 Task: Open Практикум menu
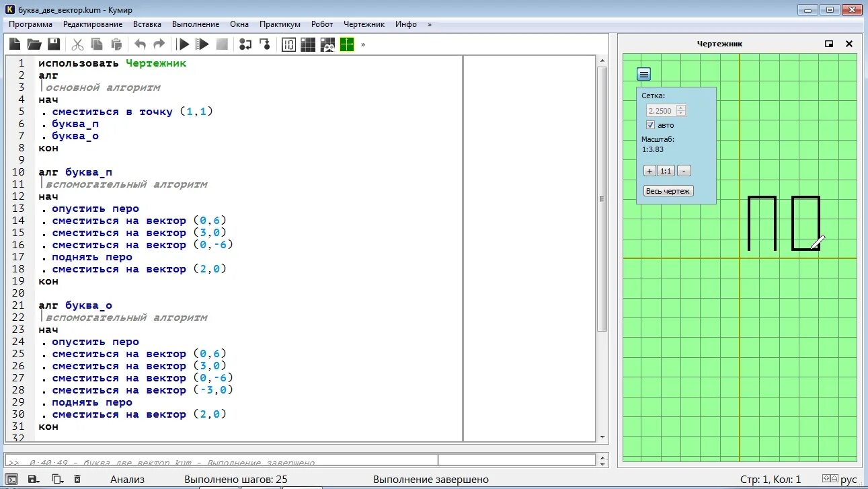coord(280,24)
